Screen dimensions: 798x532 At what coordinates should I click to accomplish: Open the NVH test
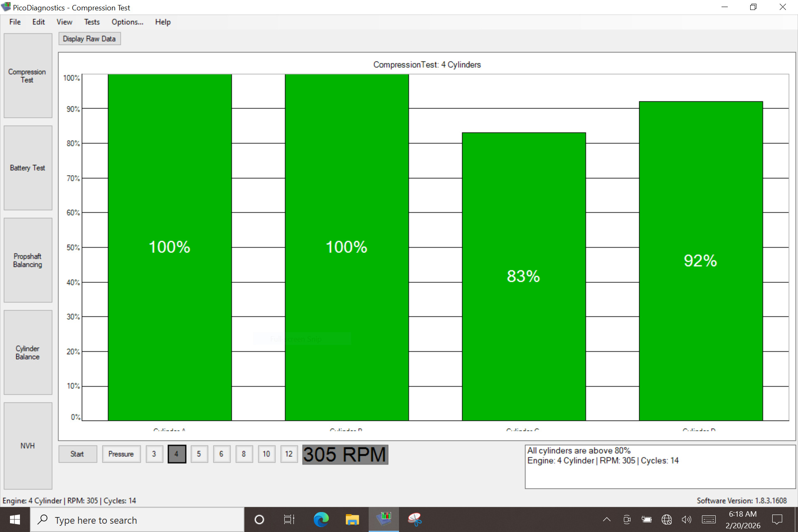tap(28, 446)
